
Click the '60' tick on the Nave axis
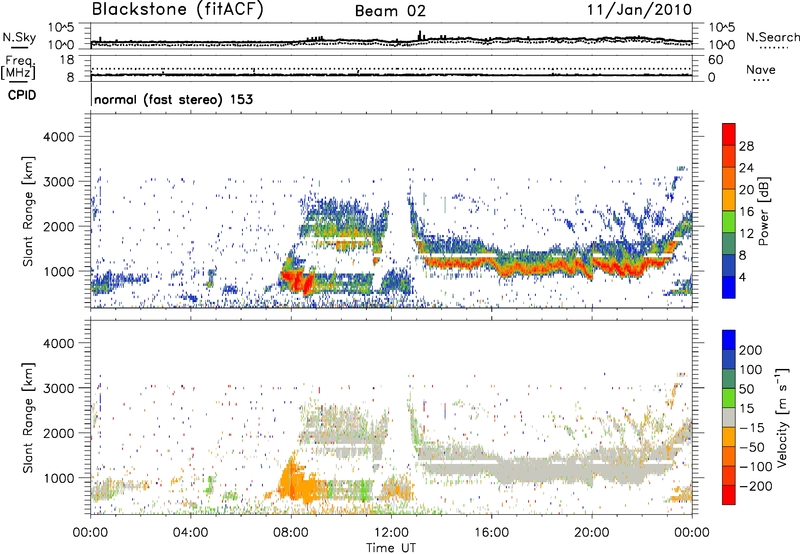pyautogui.click(x=715, y=60)
